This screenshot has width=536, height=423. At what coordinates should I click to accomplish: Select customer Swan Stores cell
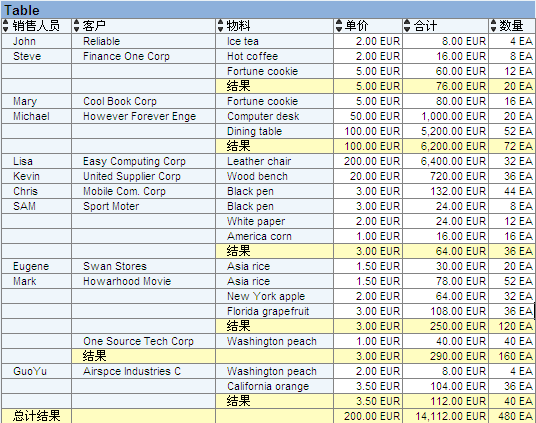(x=144, y=266)
